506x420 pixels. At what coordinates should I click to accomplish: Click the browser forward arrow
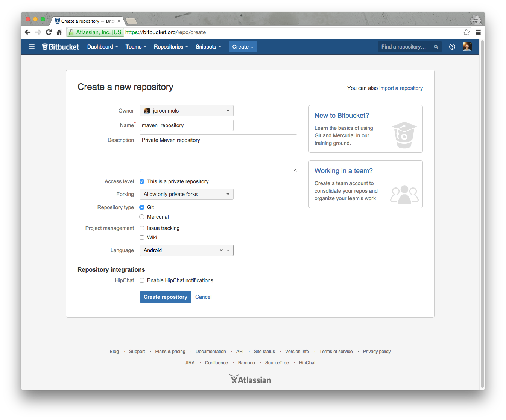point(38,32)
